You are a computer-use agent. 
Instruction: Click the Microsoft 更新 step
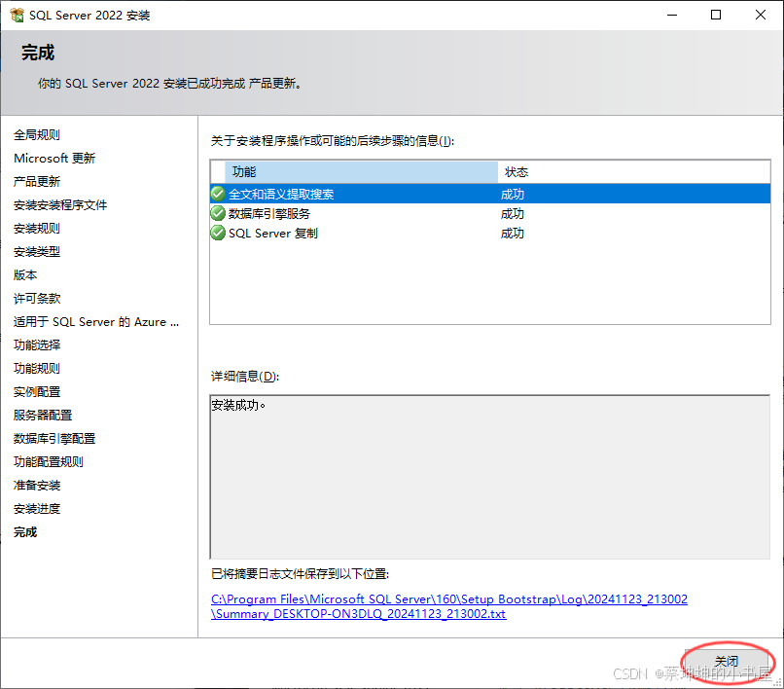[54, 158]
